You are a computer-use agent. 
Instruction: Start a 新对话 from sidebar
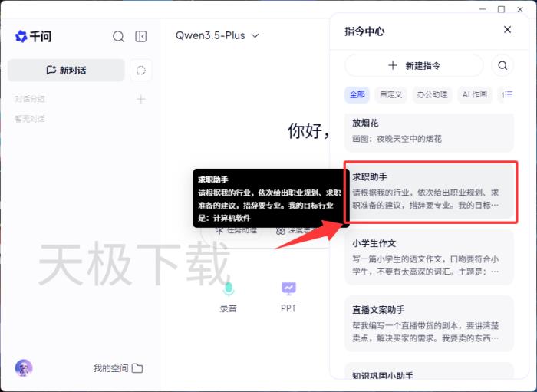coord(66,71)
